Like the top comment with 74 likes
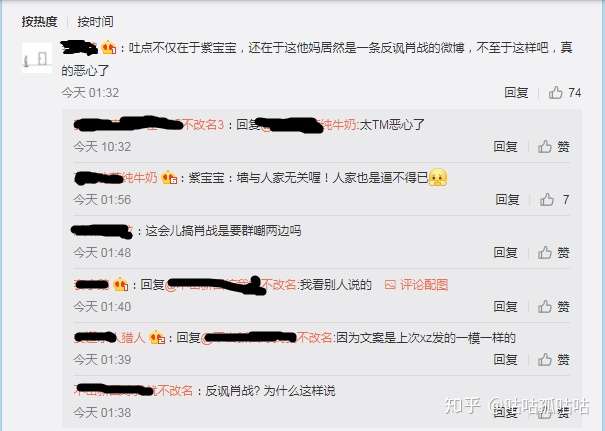Image resolution: width=605 pixels, height=431 pixels. click(x=564, y=93)
